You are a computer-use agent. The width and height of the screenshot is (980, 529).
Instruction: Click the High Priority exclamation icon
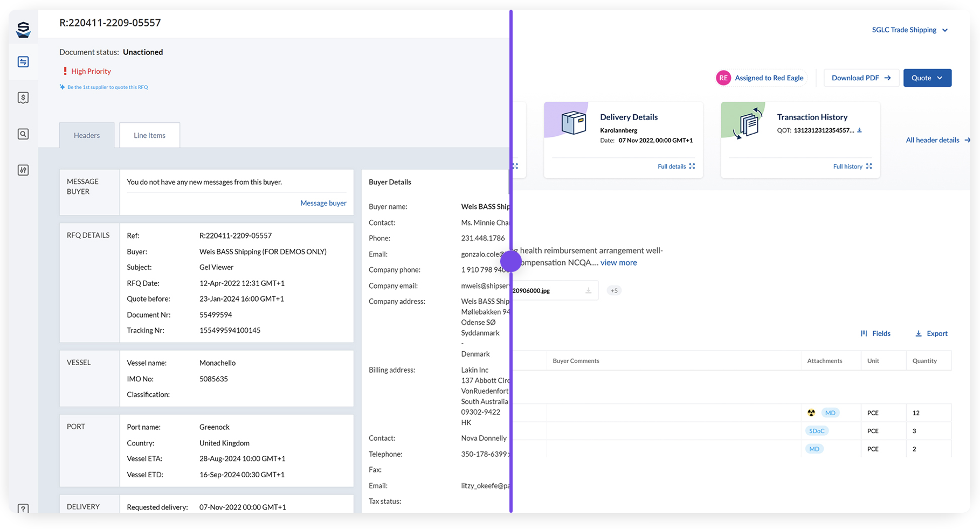click(x=65, y=71)
